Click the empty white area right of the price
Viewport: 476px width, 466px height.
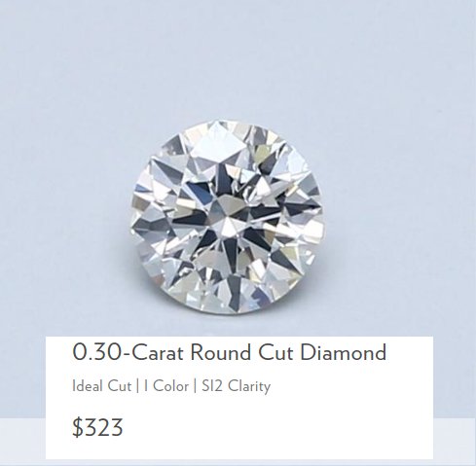coord(275,428)
